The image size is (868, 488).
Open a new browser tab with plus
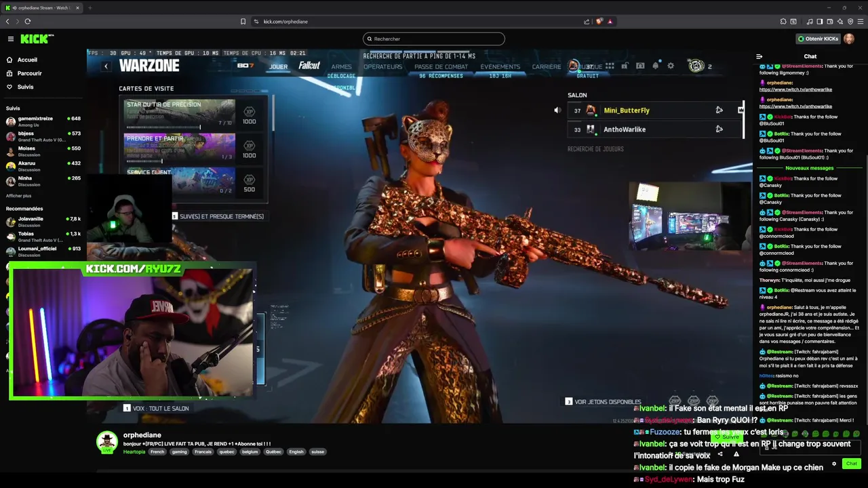[90, 7]
